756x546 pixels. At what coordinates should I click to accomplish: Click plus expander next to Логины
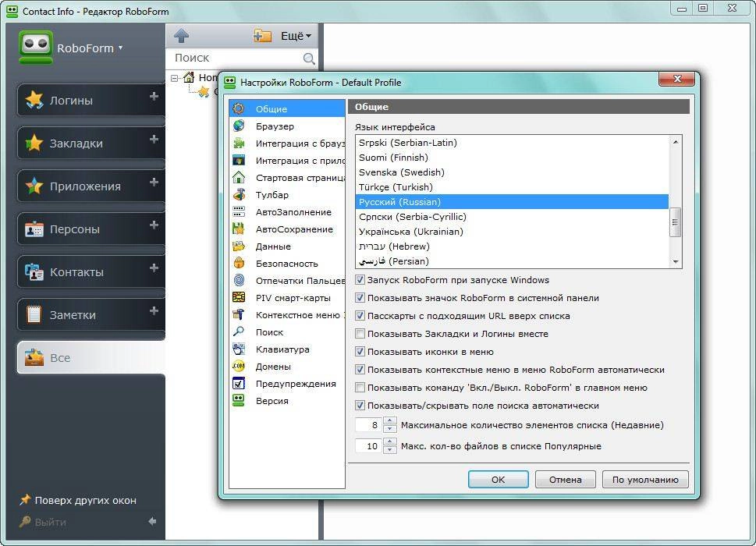click(154, 97)
